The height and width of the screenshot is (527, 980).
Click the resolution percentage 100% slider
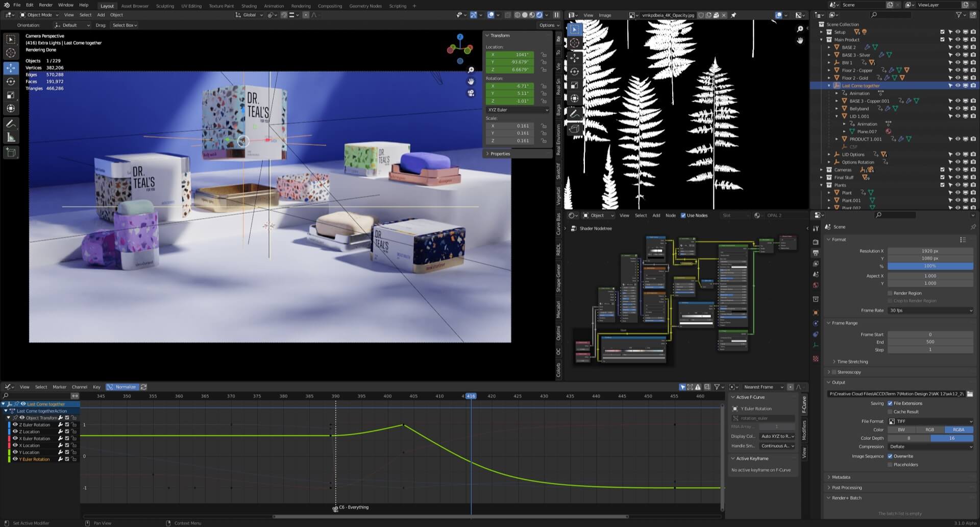930,266
